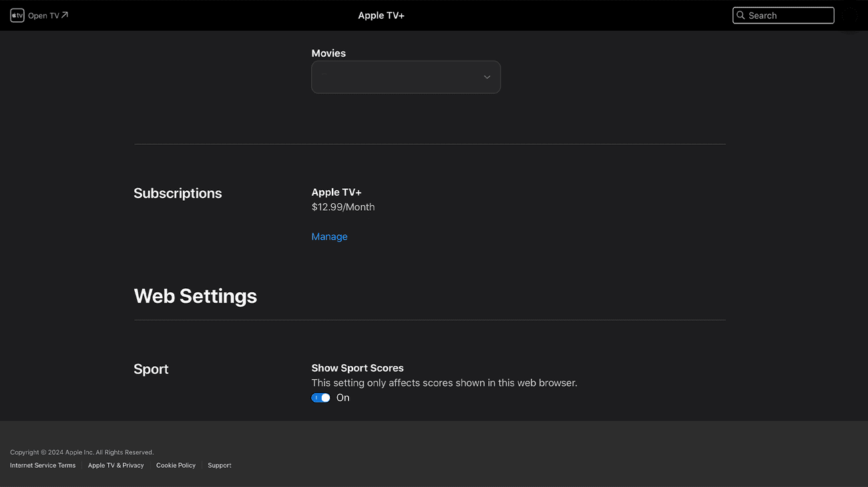Click the Subscriptions section label

pos(178,193)
